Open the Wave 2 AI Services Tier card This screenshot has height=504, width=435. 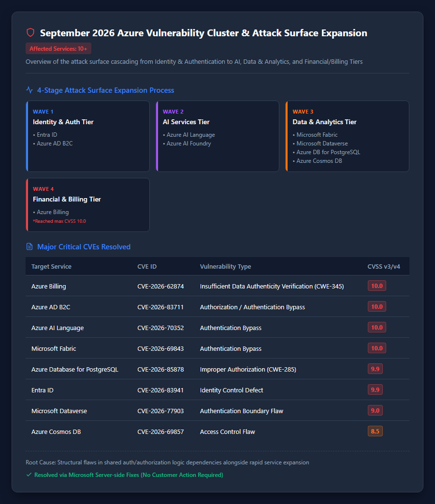tap(217, 136)
